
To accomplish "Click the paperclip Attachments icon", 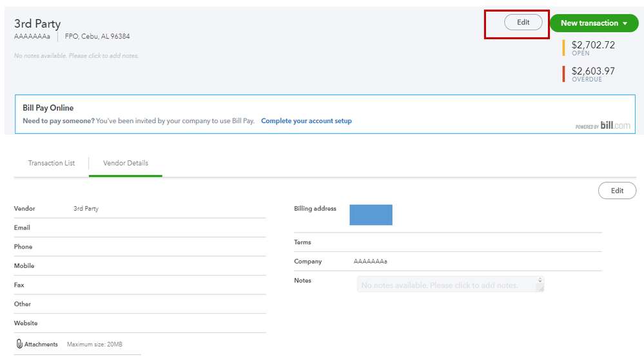I will pyautogui.click(x=19, y=344).
